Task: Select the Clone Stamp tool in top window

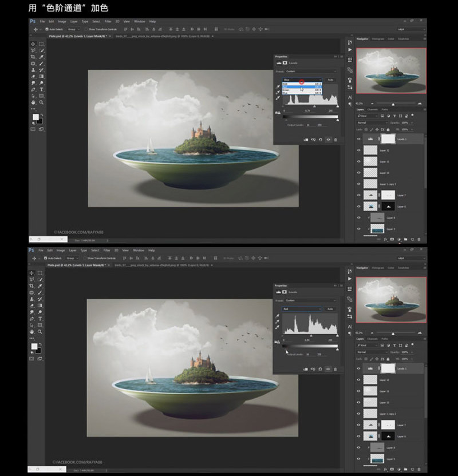Action: click(33, 70)
